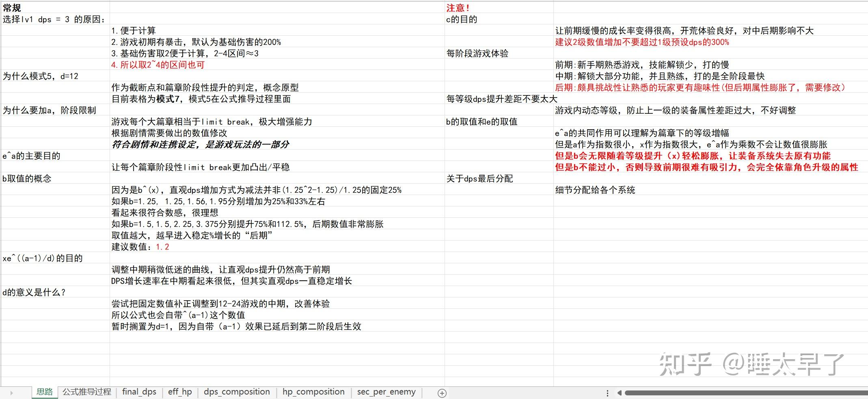The width and height of the screenshot is (868, 399).
Task: Click the red 注意！ header cell
Action: tap(458, 7)
